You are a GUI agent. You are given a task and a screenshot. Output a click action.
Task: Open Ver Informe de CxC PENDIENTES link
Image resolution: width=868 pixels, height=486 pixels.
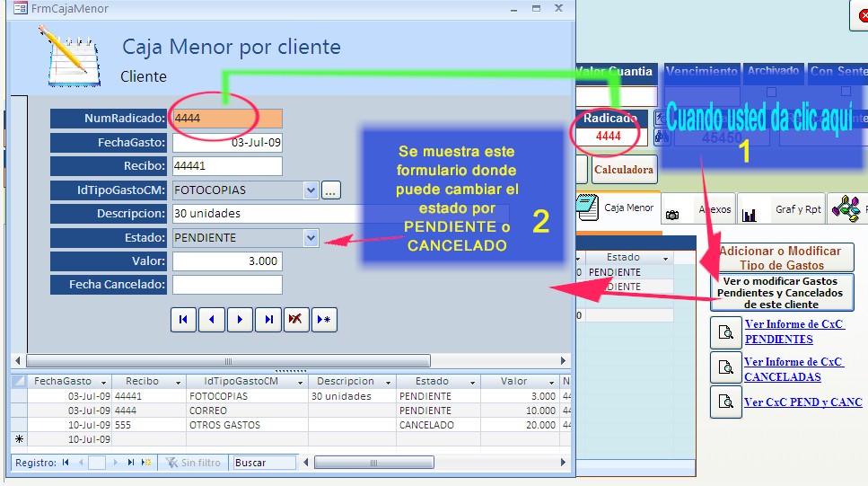coord(793,331)
